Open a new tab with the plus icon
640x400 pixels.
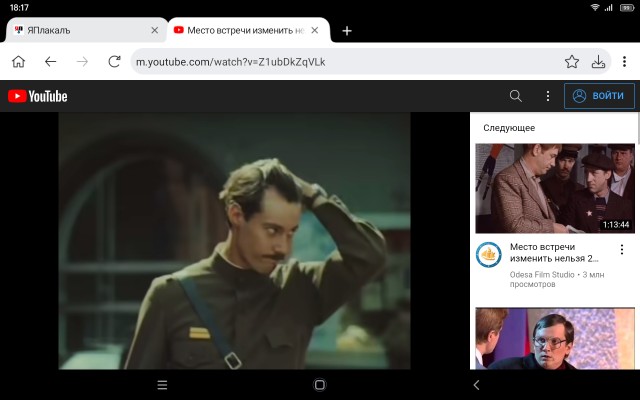tap(347, 31)
